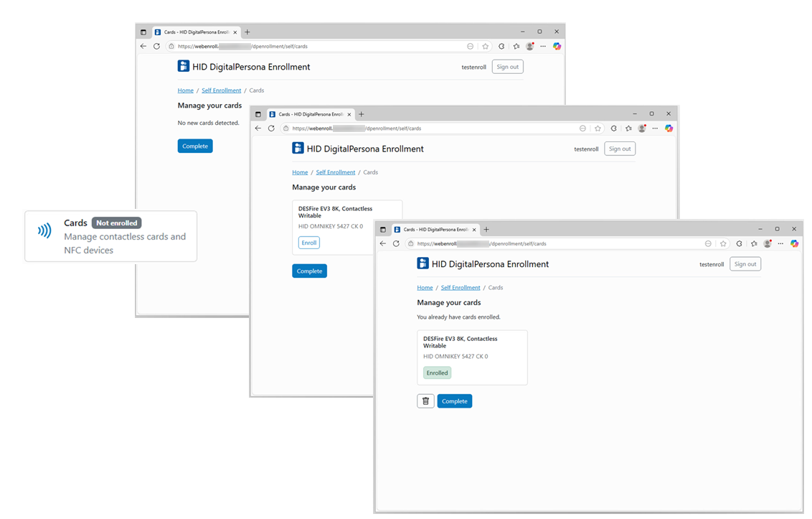Open the profile avatar in the front browser window
This screenshot has height=519, width=812.
tap(768, 244)
